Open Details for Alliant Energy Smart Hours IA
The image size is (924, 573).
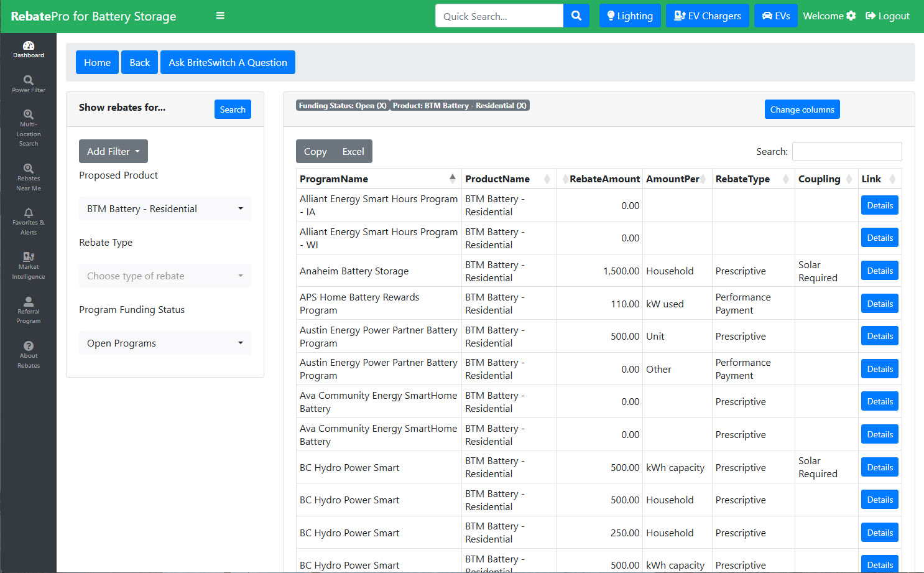(x=880, y=205)
